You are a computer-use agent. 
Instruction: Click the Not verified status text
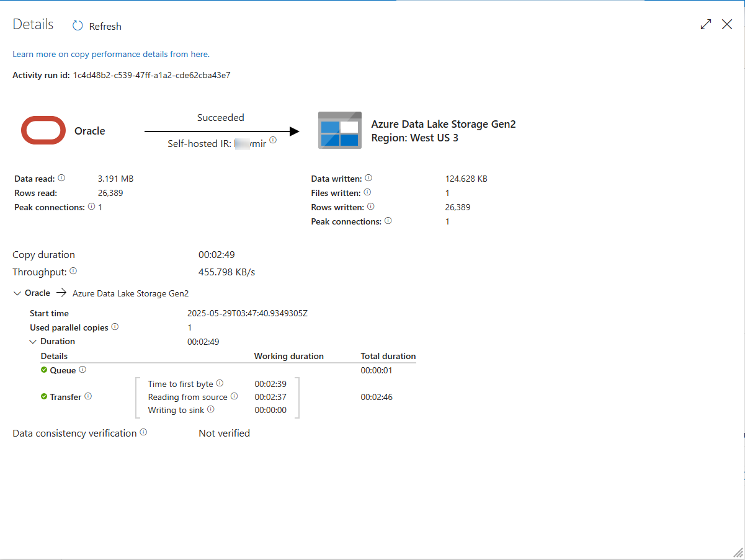(225, 433)
